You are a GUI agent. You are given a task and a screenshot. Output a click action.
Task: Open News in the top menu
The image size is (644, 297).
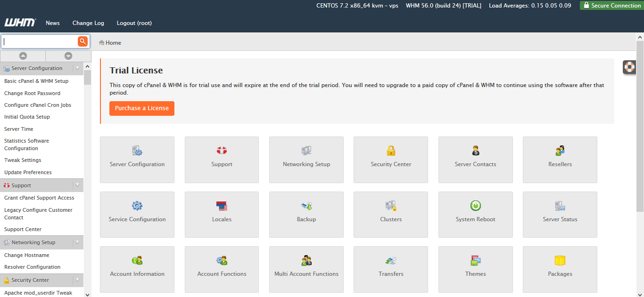click(53, 23)
